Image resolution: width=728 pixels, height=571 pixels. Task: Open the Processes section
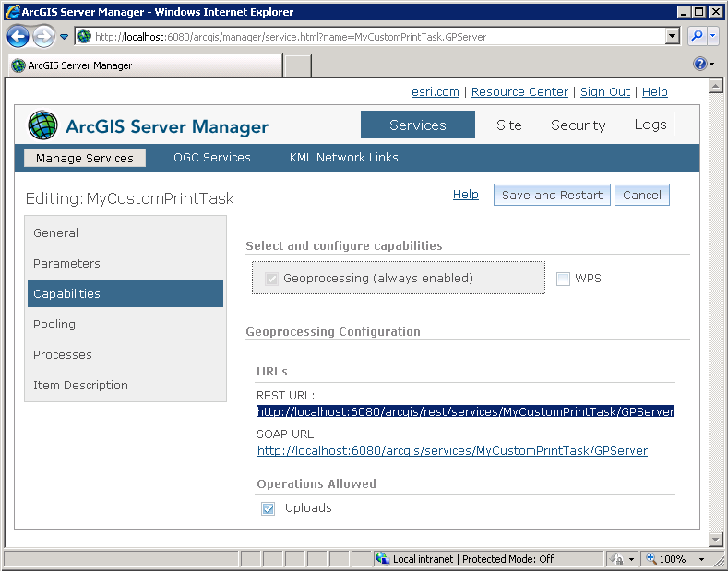point(125,354)
